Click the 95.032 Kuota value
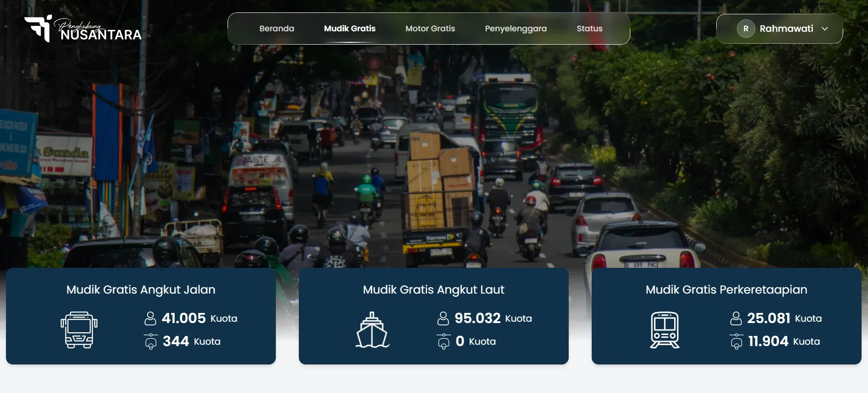The width and height of the screenshot is (868, 393). pos(493,318)
